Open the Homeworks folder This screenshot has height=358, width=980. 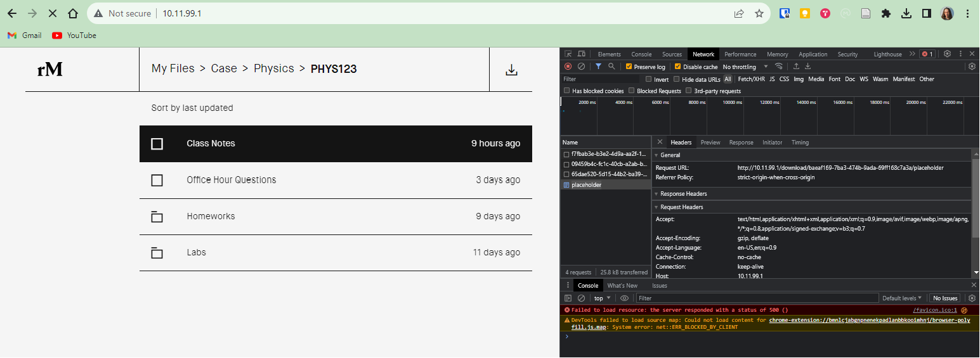[x=211, y=217]
